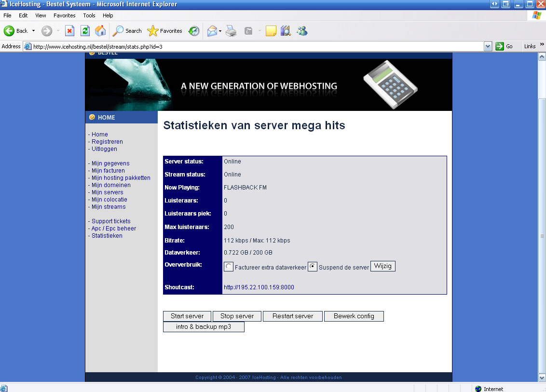The width and height of the screenshot is (546, 392).
Task: Click the Stop page loading icon
Action: (69, 31)
